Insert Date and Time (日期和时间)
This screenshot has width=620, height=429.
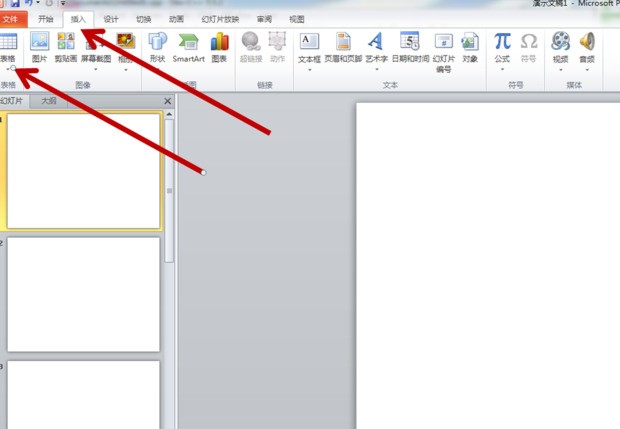pyautogui.click(x=409, y=46)
